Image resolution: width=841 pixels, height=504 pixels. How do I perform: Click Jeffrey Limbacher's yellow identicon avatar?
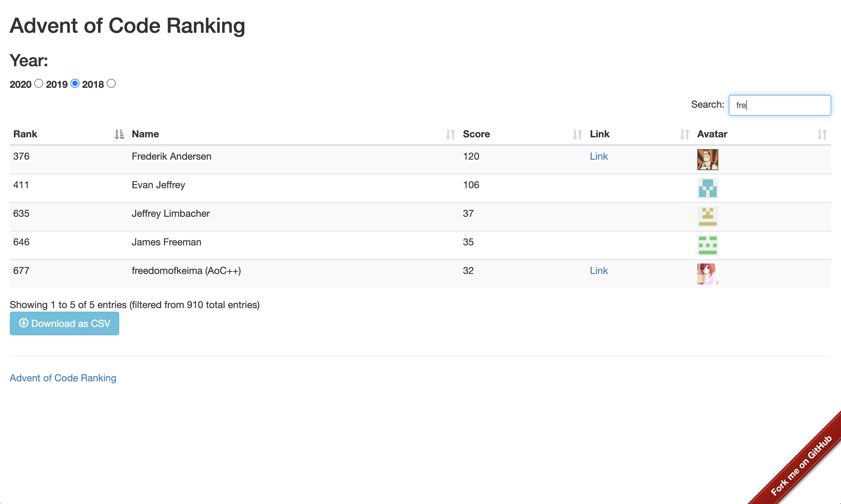tap(707, 217)
